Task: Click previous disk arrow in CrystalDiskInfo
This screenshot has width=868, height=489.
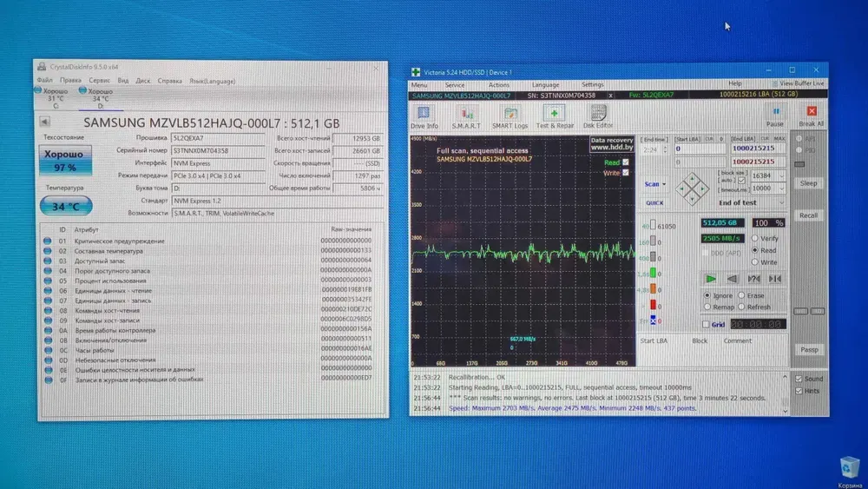Action: pos(45,122)
